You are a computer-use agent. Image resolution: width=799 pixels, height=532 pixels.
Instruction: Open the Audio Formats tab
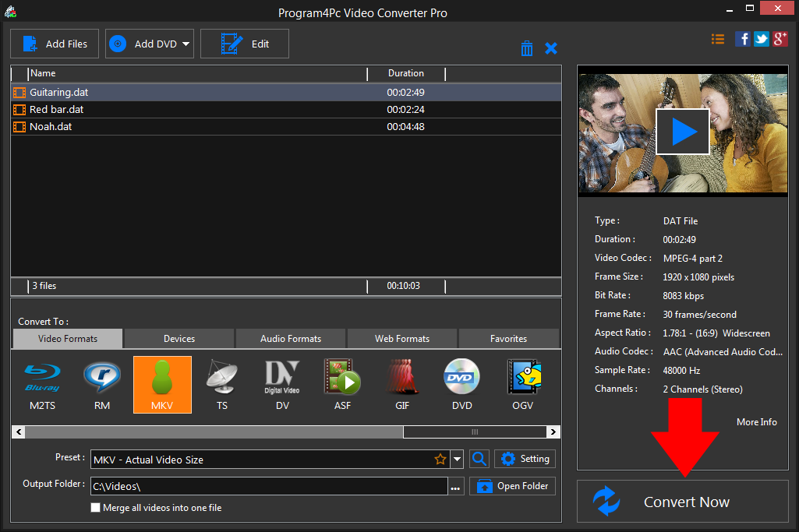pos(291,339)
